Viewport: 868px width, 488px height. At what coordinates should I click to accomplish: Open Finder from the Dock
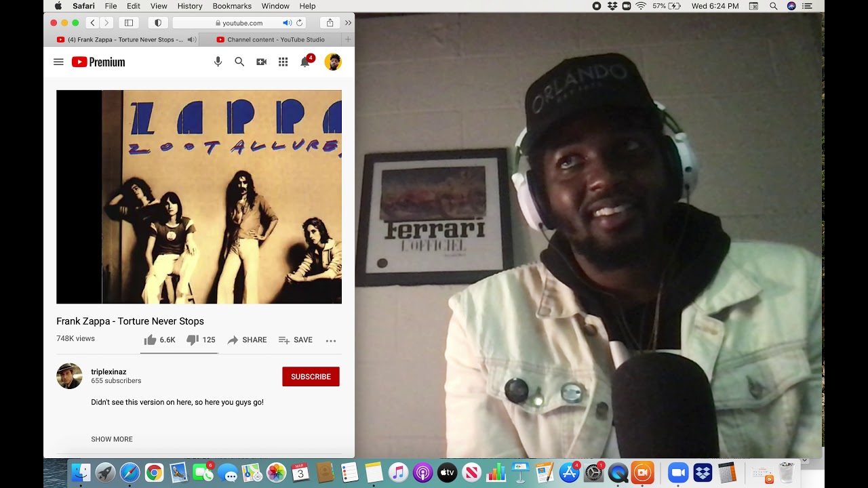81,472
